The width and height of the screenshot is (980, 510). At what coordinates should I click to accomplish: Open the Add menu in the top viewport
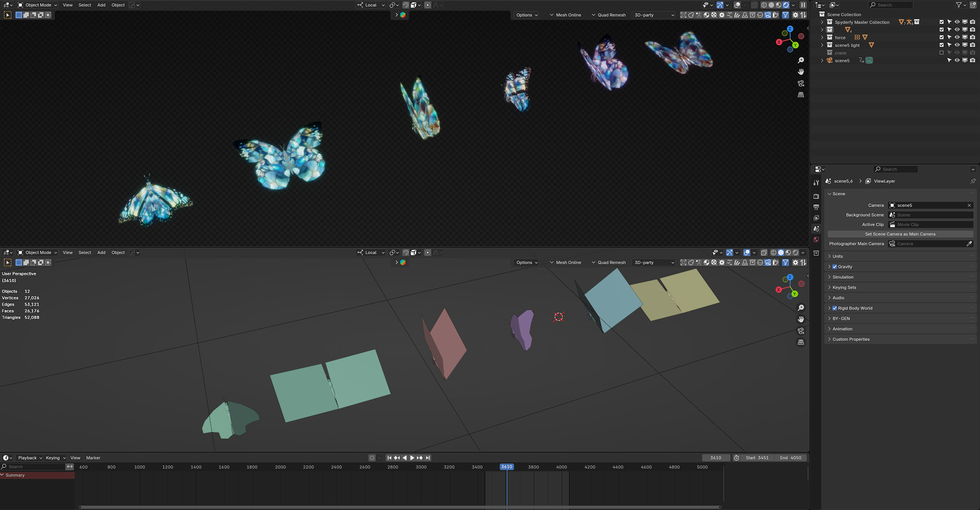click(x=102, y=5)
